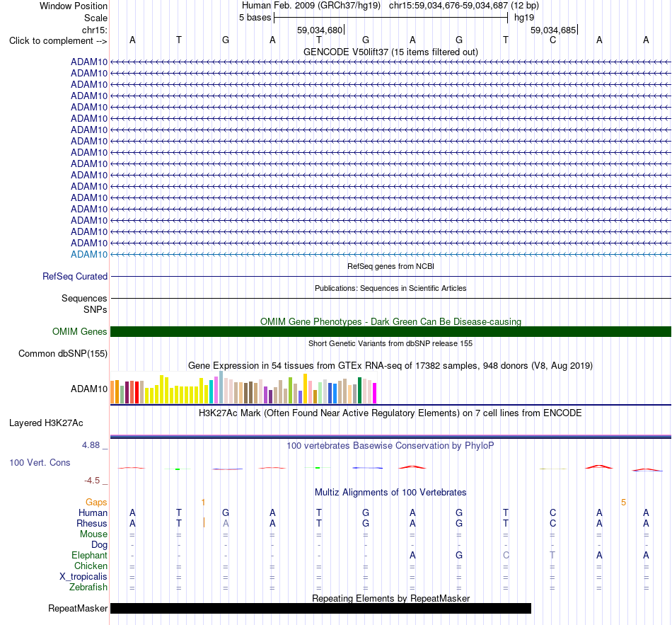Click the orange gap count '1'
This screenshot has height=625, width=672.
coord(203,503)
